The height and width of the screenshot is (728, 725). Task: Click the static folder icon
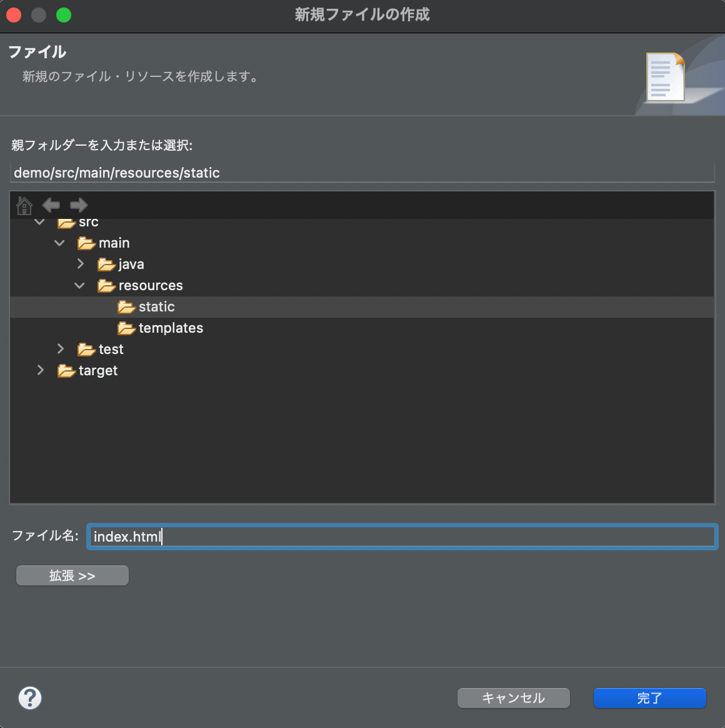point(126,307)
